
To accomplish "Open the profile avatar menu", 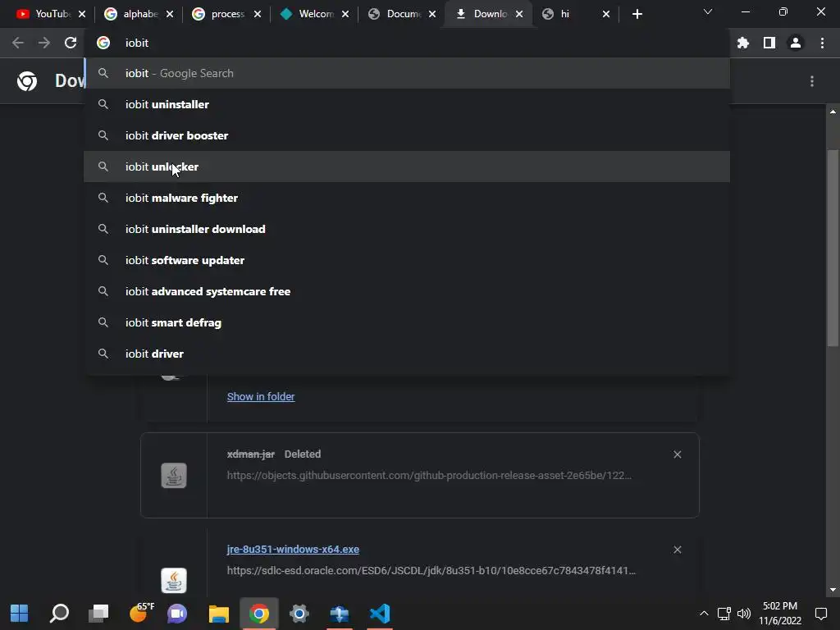I will tap(796, 43).
